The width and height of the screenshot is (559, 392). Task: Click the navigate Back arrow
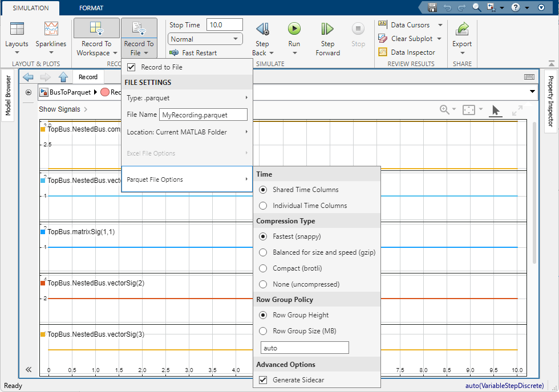(x=28, y=77)
